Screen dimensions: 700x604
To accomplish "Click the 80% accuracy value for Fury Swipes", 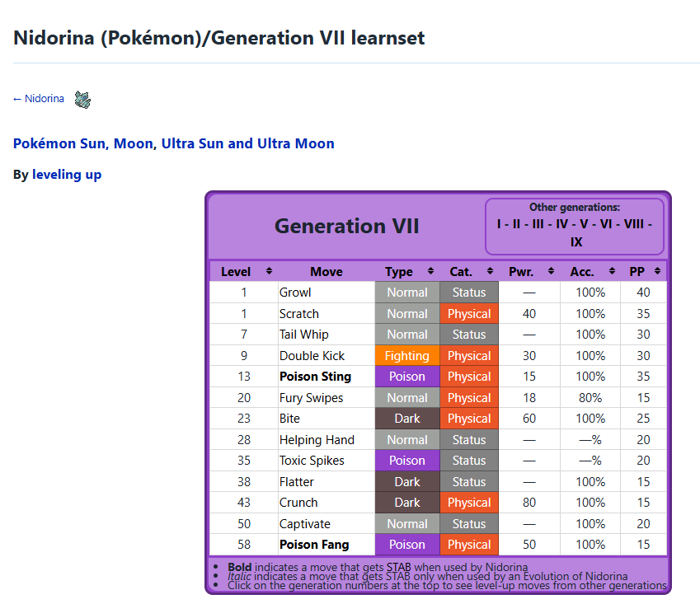I will point(590,398).
